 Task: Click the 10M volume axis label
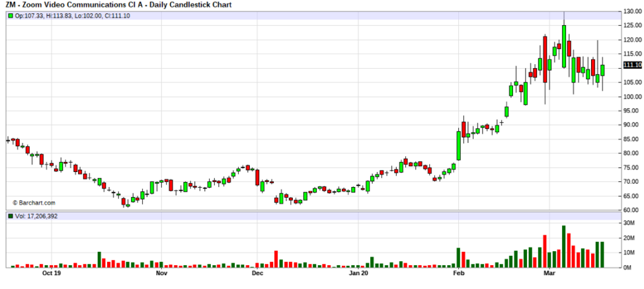pyautogui.click(x=629, y=253)
